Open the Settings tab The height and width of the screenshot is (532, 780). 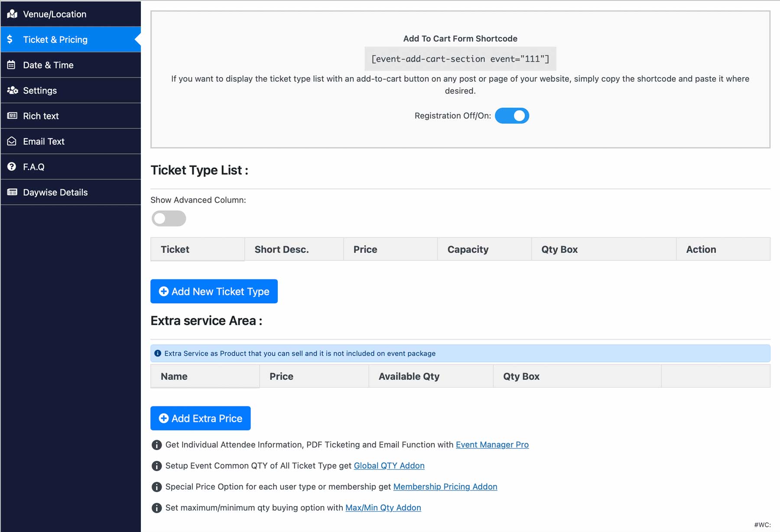click(x=40, y=91)
